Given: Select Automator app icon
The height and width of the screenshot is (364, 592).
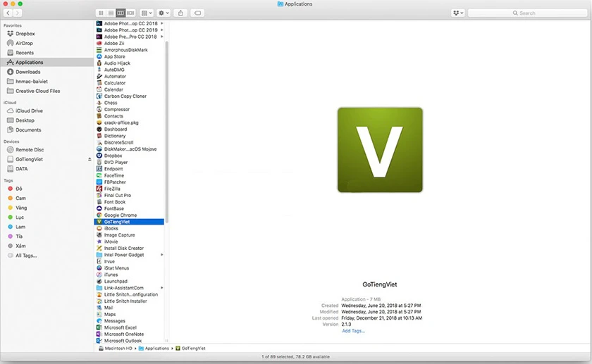Looking at the screenshot, I should (99, 76).
